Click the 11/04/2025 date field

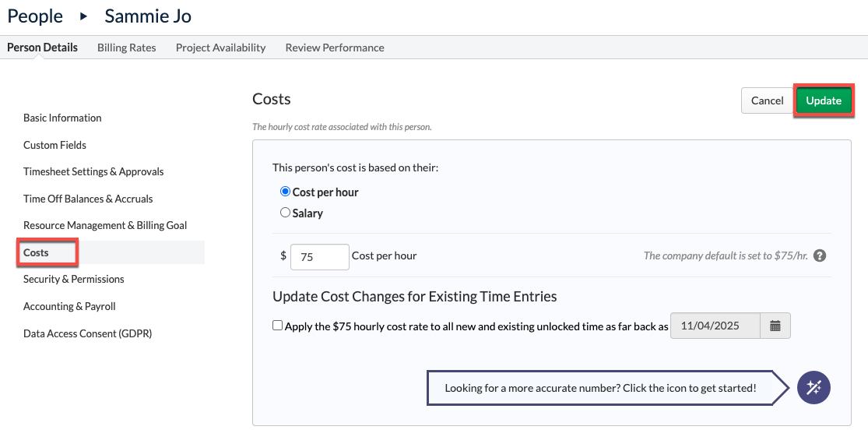(x=715, y=326)
